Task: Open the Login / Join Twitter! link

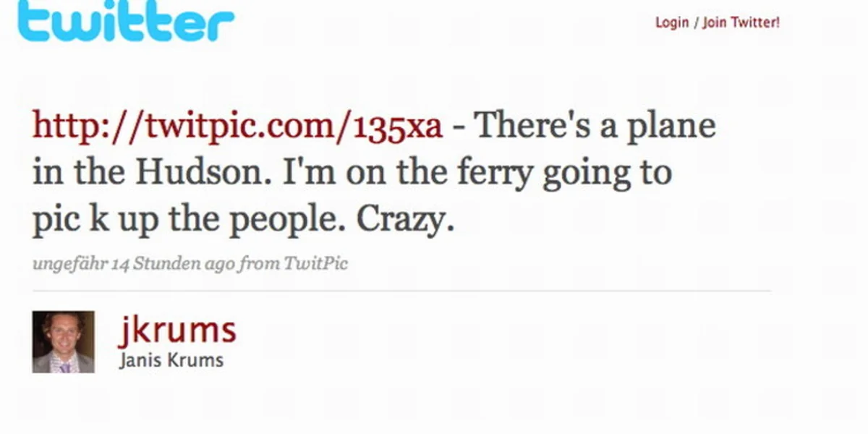Action: 717,22
